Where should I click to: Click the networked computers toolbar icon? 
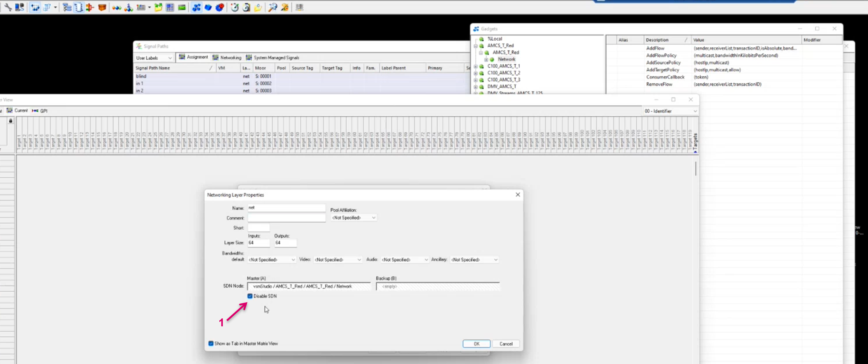point(20,7)
